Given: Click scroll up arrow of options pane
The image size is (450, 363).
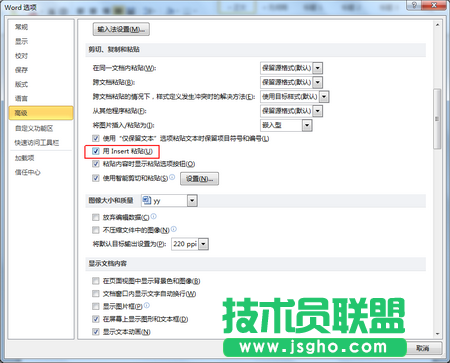Looking at the screenshot, I should tap(437, 25).
